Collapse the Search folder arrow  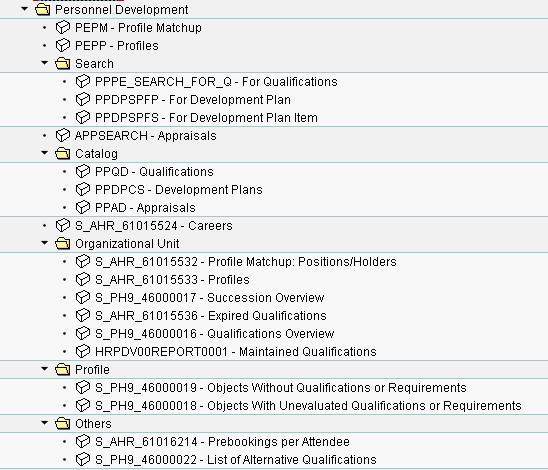(44, 63)
